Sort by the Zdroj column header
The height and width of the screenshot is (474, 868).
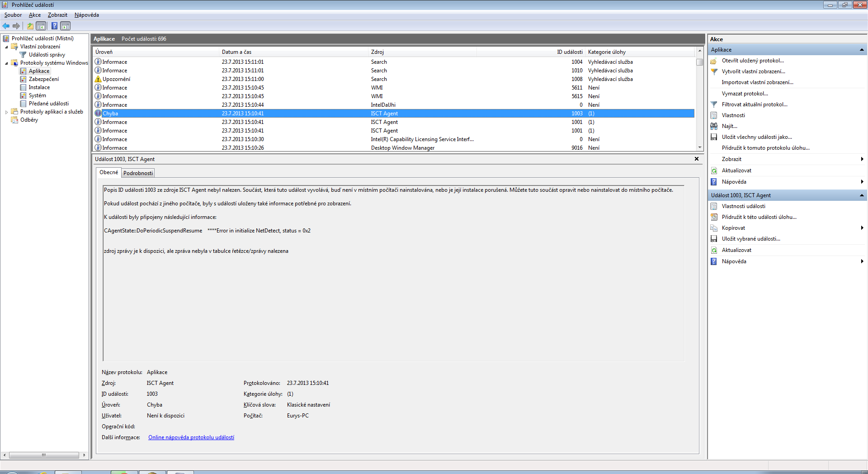point(423,52)
